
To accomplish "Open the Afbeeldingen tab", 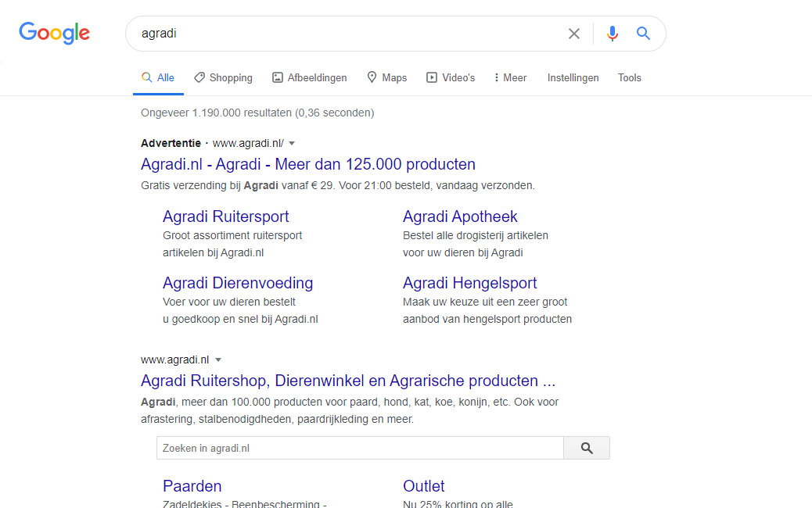I will click(x=310, y=77).
